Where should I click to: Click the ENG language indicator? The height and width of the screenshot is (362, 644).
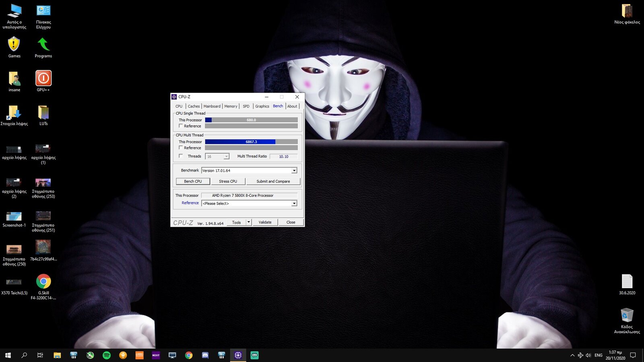599,355
